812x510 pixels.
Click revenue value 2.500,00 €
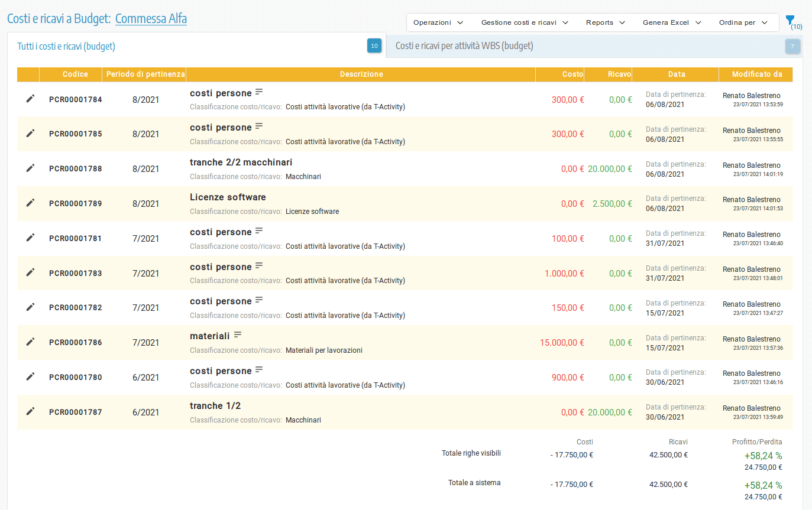(612, 204)
